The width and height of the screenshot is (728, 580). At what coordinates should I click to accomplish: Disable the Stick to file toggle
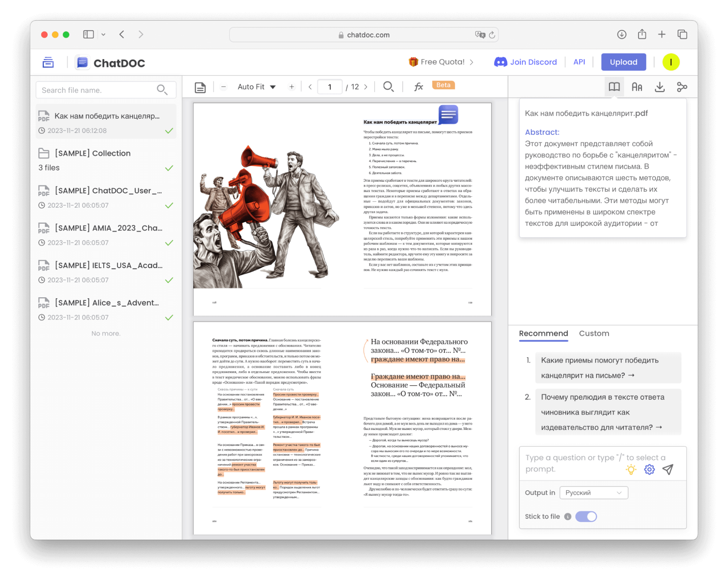(586, 516)
